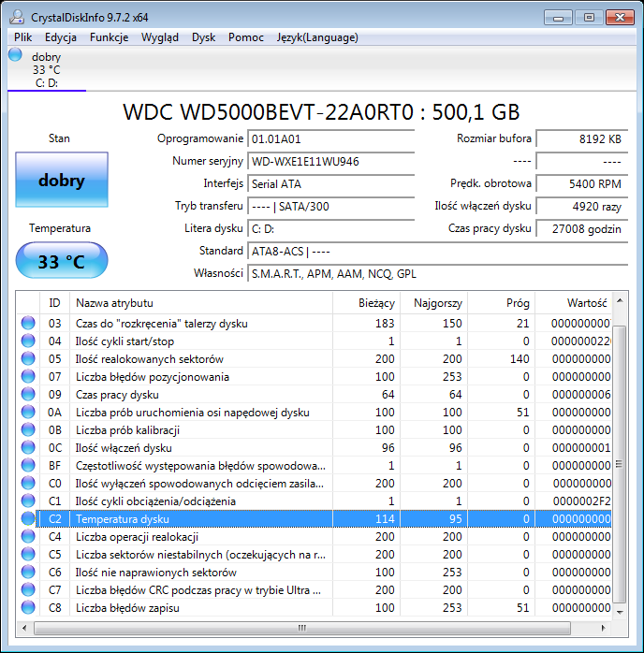Click status icon for attribute C5 sektorów niestabilnych

point(28,554)
